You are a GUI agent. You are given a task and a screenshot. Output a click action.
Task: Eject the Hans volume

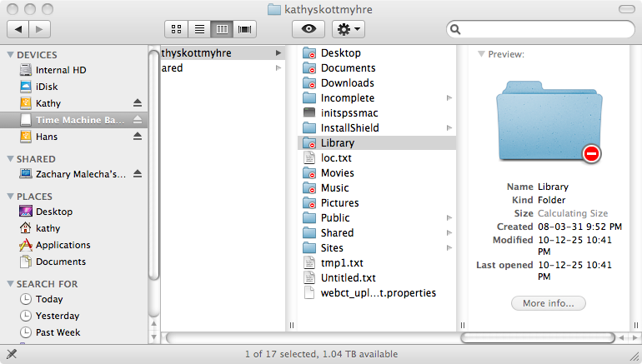(138, 137)
